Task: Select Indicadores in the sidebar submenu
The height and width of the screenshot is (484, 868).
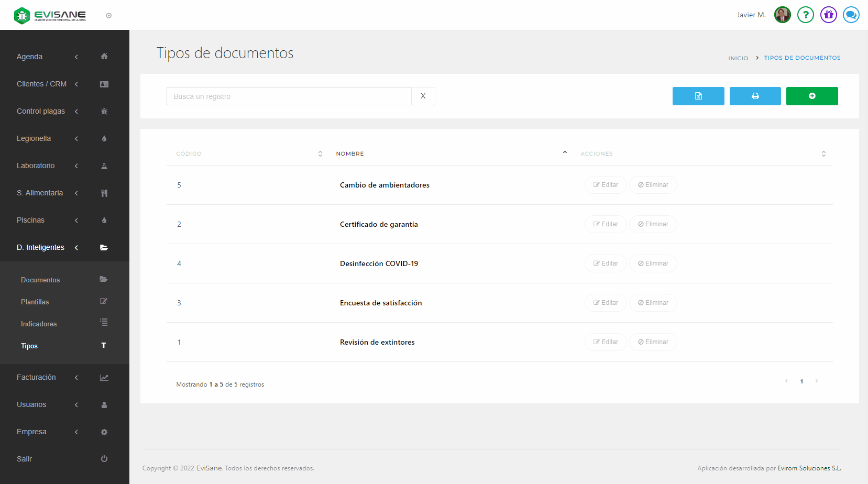Action: pos(39,324)
